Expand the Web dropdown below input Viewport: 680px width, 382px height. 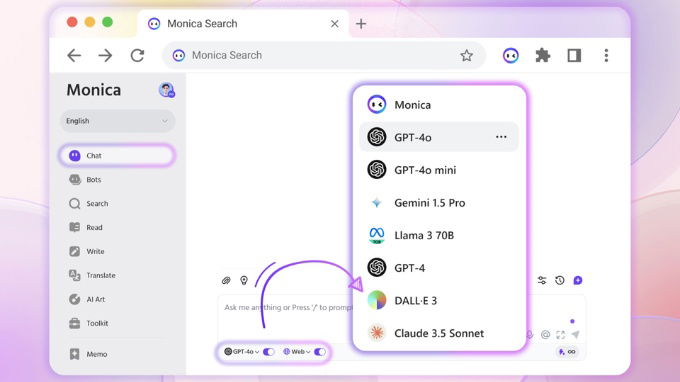click(297, 352)
